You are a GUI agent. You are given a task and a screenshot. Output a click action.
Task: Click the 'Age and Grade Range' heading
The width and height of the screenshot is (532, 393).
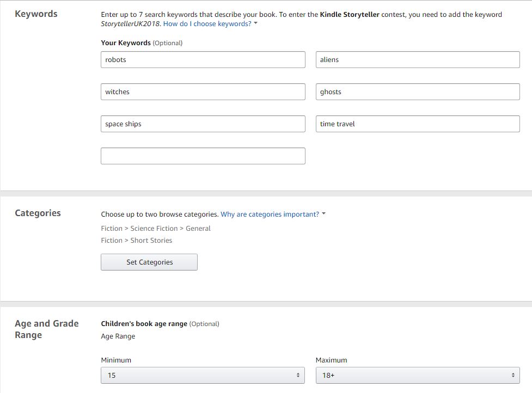pos(46,329)
